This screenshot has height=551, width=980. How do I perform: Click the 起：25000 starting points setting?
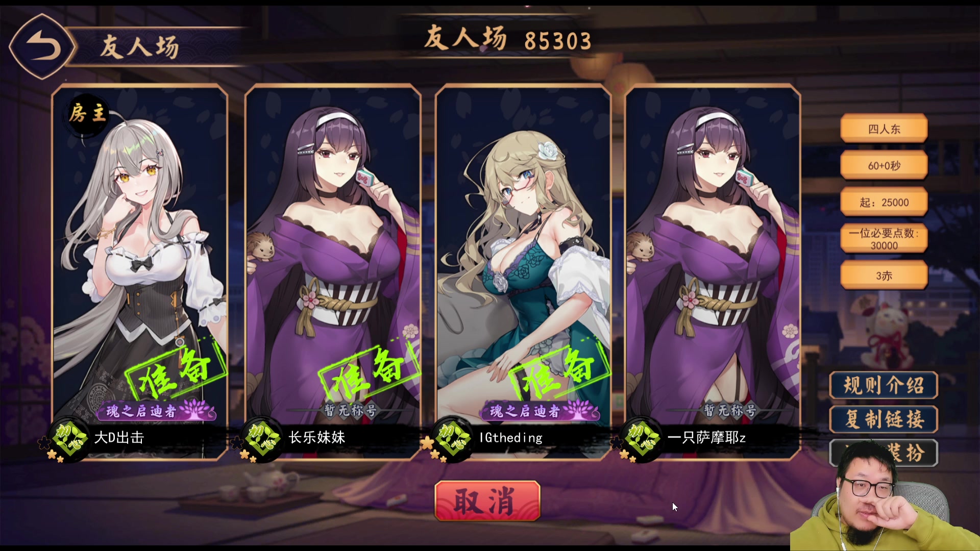(884, 202)
